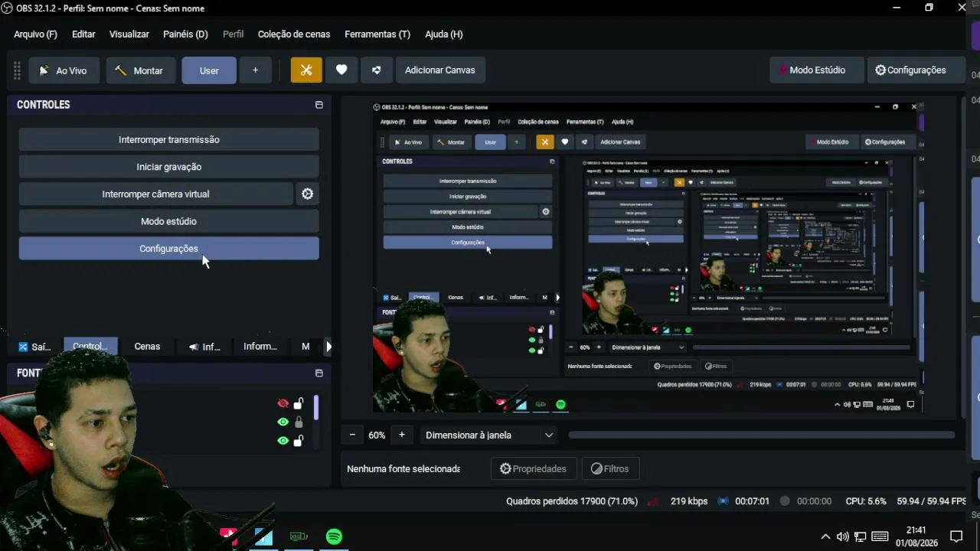Open the Coleção de cenas menu
Image resolution: width=980 pixels, height=551 pixels.
[x=294, y=34]
